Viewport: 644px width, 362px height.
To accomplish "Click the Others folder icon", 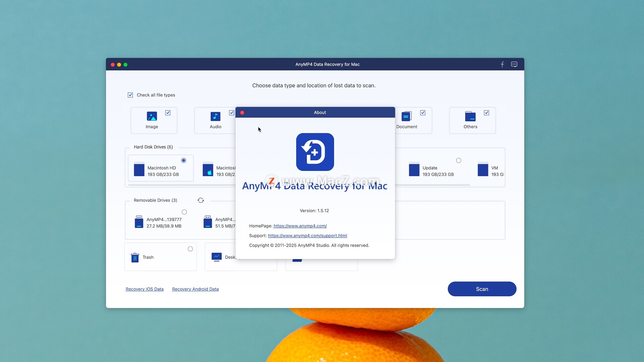I will click(x=470, y=116).
